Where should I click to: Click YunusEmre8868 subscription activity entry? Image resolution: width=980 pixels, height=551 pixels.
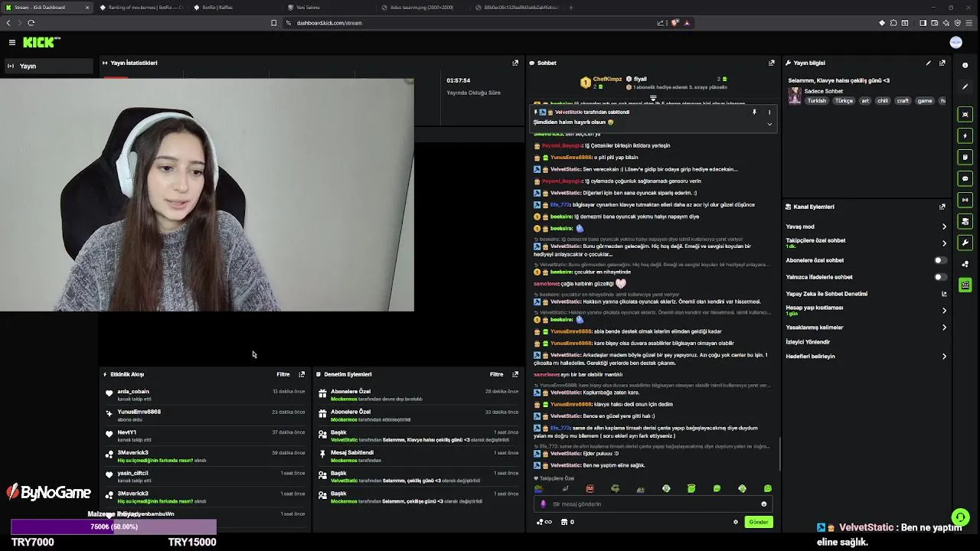point(207,415)
